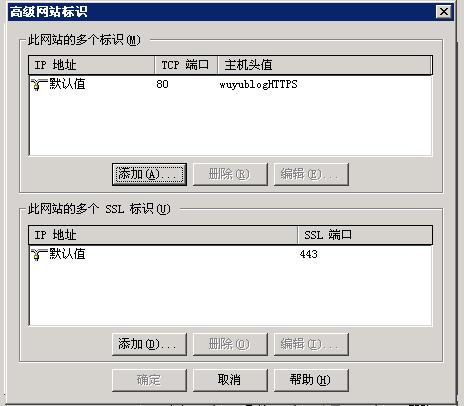Click the 添加(A)... button for site identities
This screenshot has width=464, height=406.
(149, 174)
